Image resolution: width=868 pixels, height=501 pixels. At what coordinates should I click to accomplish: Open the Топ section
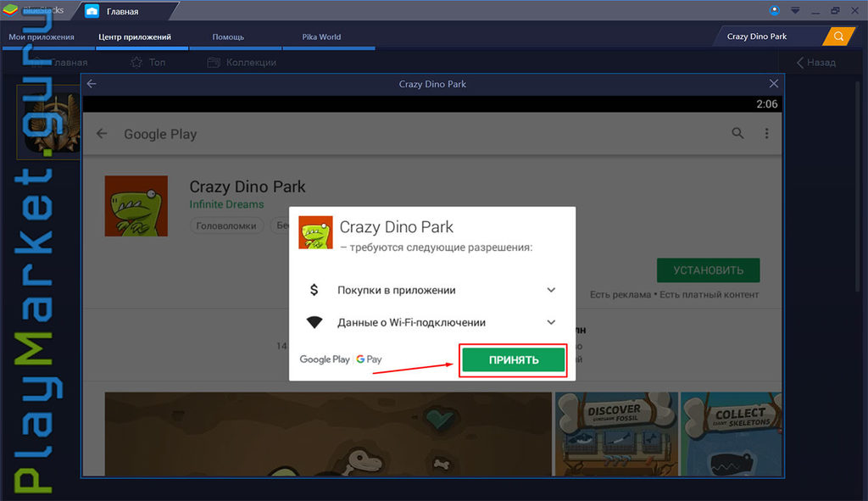pos(147,63)
